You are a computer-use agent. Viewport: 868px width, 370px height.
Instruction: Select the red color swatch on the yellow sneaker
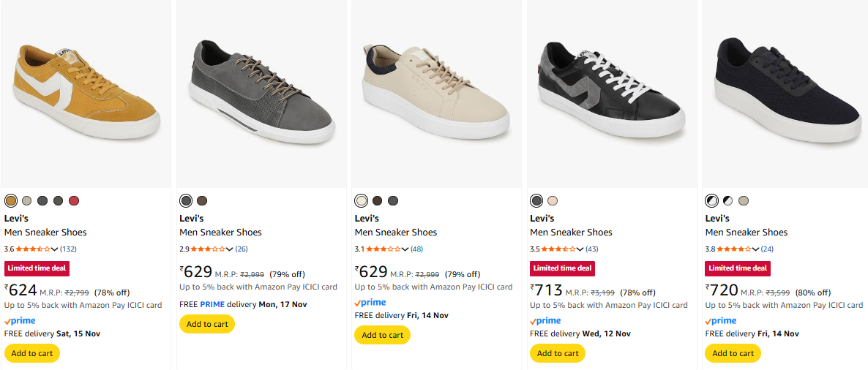click(x=74, y=200)
